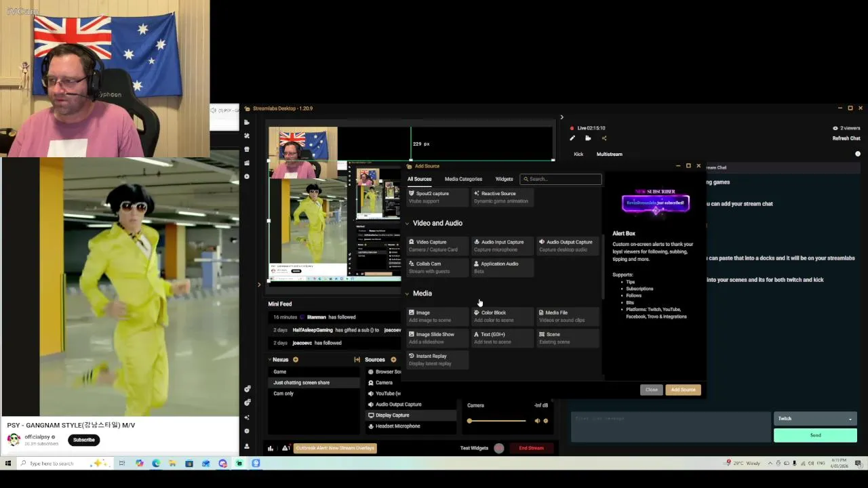This screenshot has height=488, width=868.
Task: Open the account profile icon in sidebar
Action: (x=247, y=446)
